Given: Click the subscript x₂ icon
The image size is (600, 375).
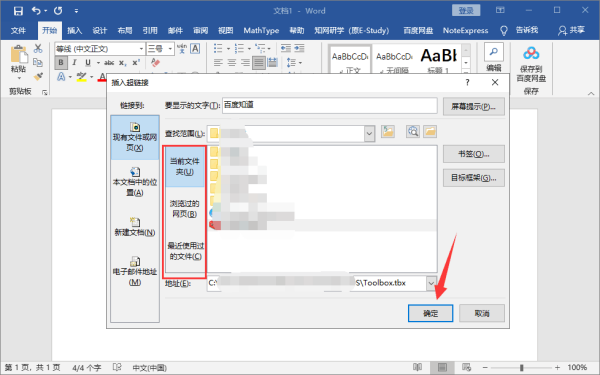Looking at the screenshot, I should (122, 63).
